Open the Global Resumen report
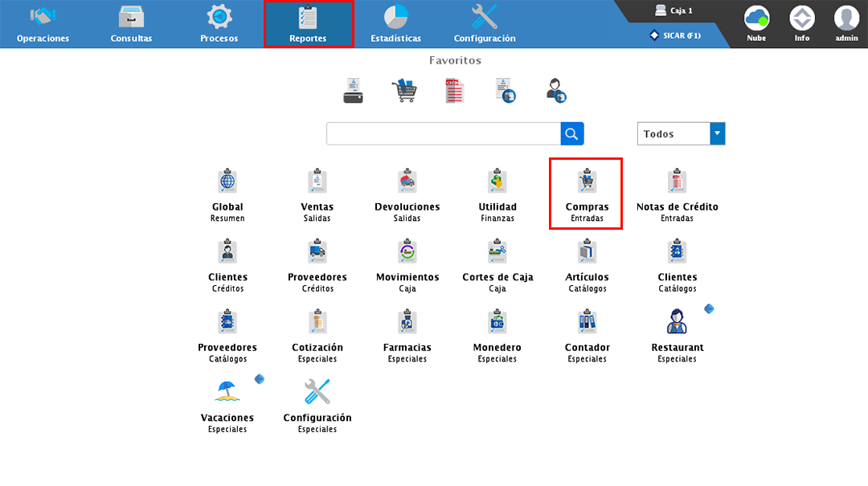 pos(227,194)
